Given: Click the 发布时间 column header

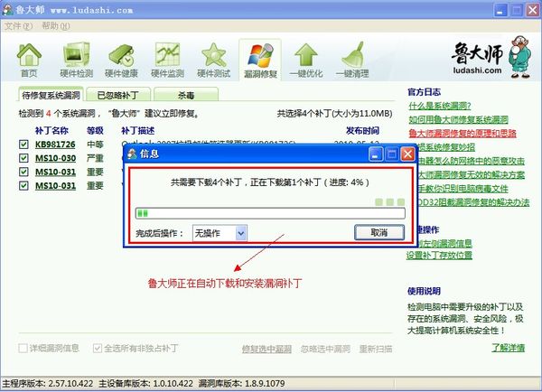Looking at the screenshot, I should (x=362, y=130).
